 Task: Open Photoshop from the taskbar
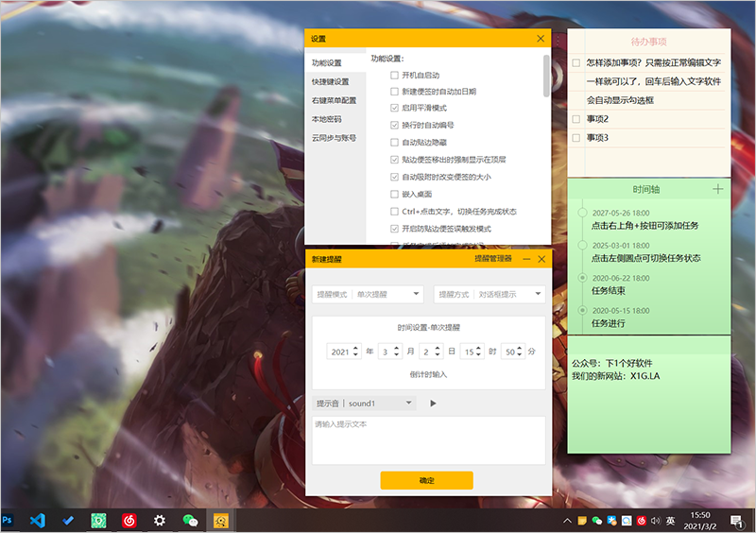(8, 520)
